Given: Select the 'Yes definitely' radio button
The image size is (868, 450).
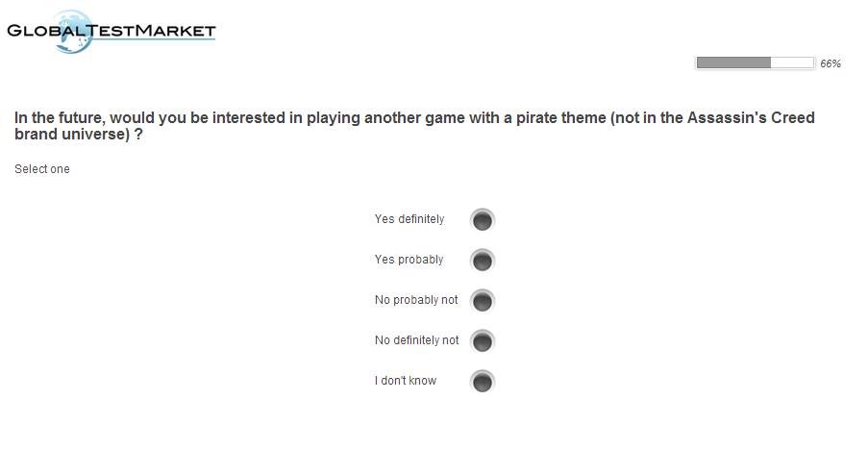Looking at the screenshot, I should [483, 220].
